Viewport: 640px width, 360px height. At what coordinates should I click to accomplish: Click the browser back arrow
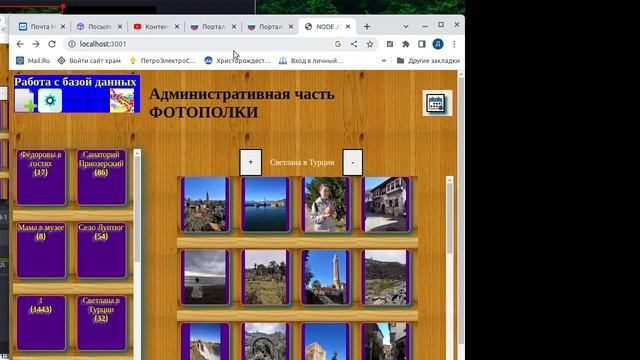tap(20, 44)
